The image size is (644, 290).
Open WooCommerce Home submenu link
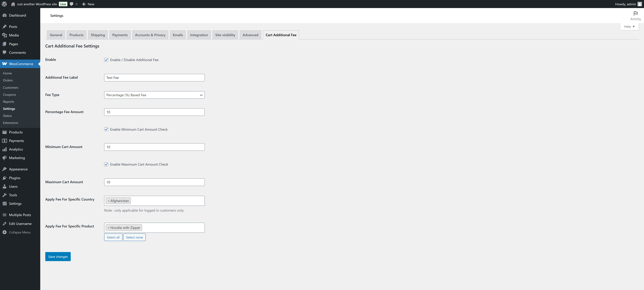click(7, 73)
